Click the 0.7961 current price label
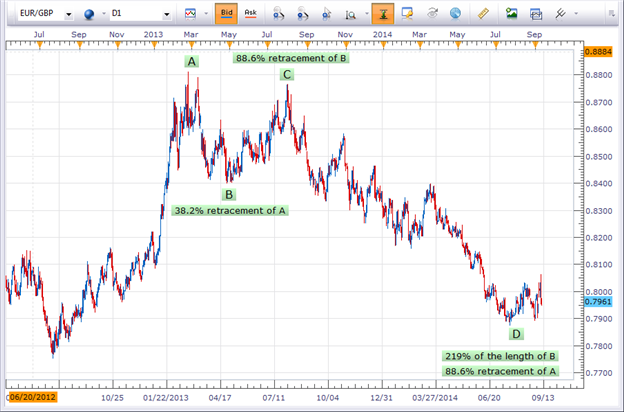This screenshot has height=412, width=624. pos(598,302)
